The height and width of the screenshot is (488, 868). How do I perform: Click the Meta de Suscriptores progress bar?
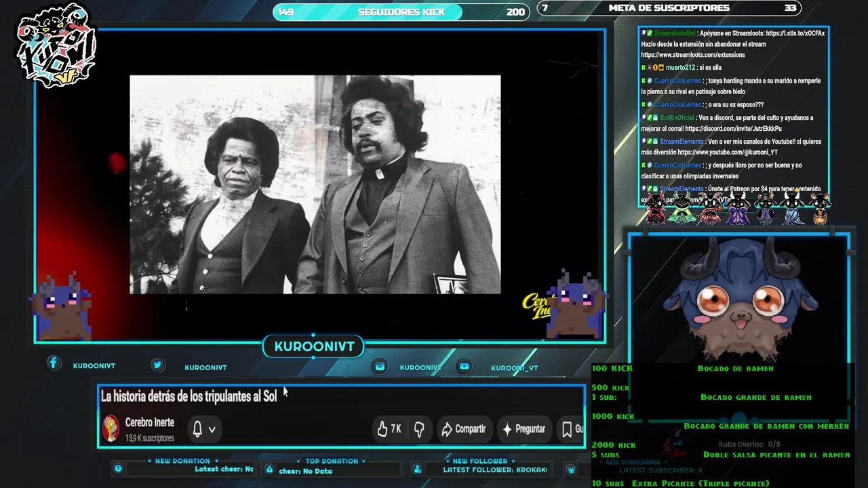click(669, 8)
